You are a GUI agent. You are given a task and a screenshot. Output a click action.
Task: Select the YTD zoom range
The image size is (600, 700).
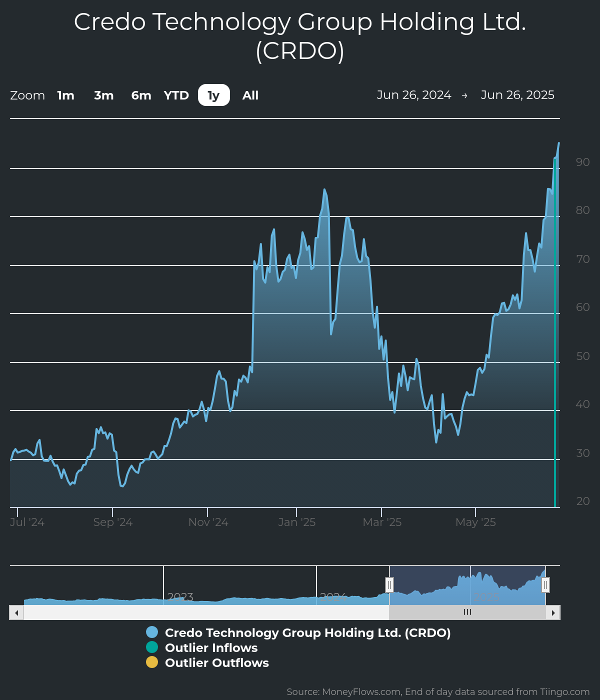pos(176,95)
